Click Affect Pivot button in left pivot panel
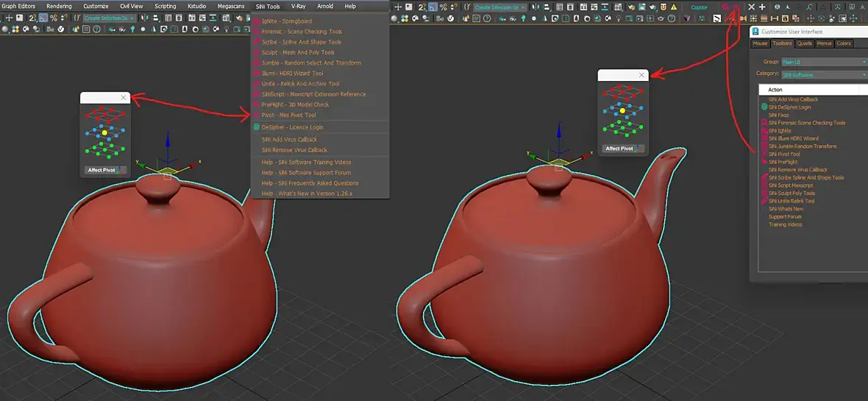868x401 pixels. point(105,170)
